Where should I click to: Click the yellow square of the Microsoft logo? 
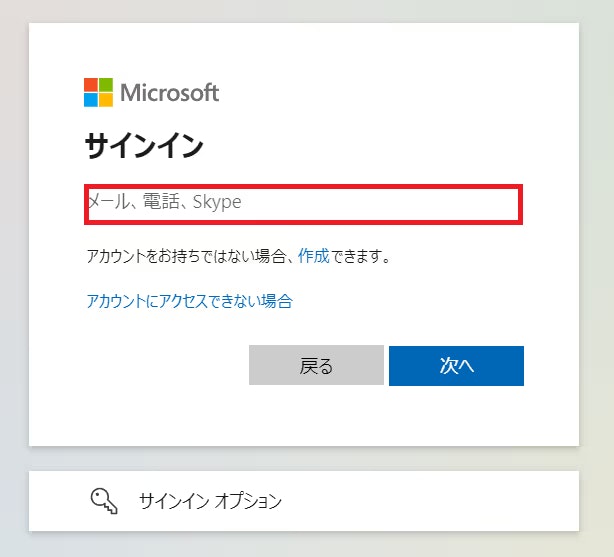pyautogui.click(x=106, y=100)
